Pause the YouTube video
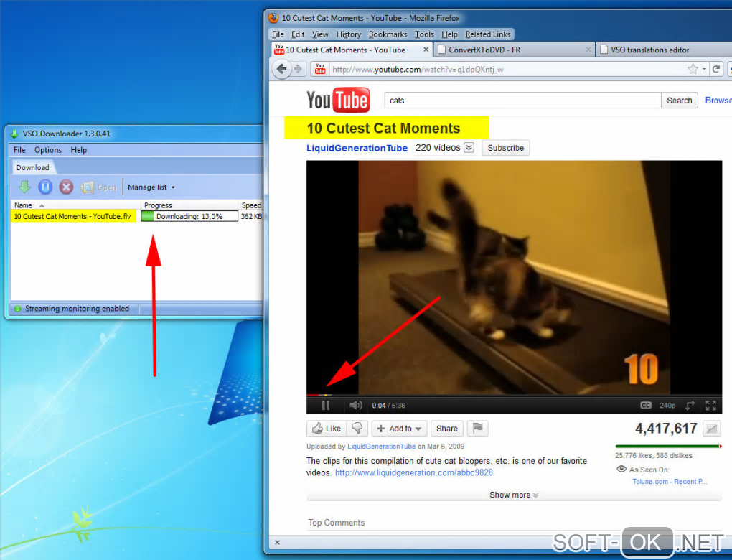Screen dimensions: 732x560 (x=325, y=406)
